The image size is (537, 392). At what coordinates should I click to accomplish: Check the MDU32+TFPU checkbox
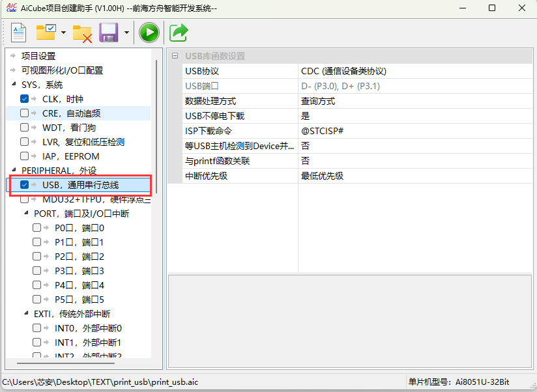[24, 199]
